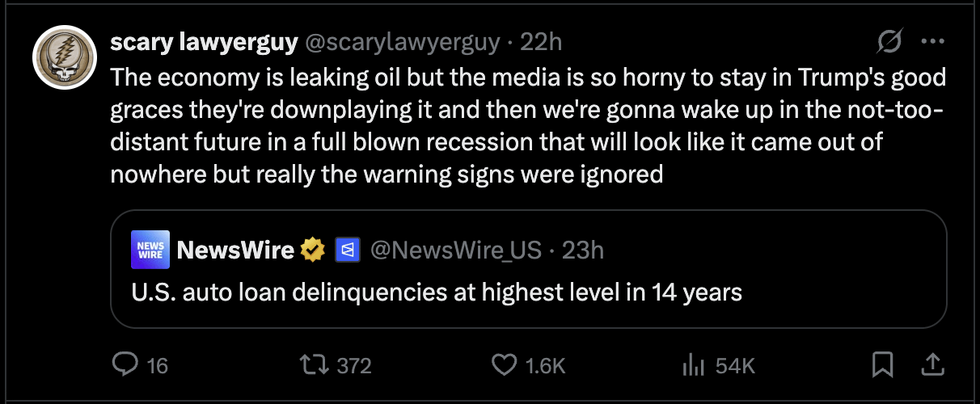Click the gold verified badge next to NewsWire

click(x=312, y=251)
